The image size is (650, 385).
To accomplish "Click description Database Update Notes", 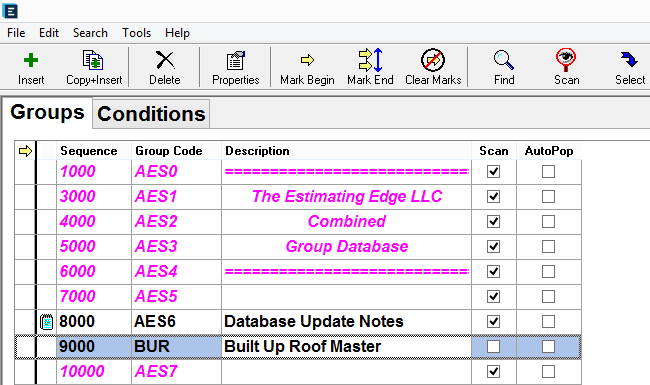I will pyautogui.click(x=347, y=322).
